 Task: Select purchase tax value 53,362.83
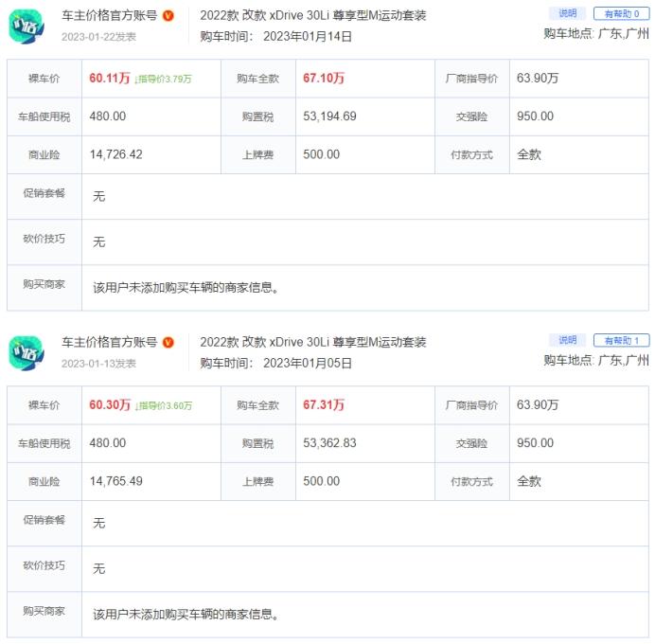329,443
